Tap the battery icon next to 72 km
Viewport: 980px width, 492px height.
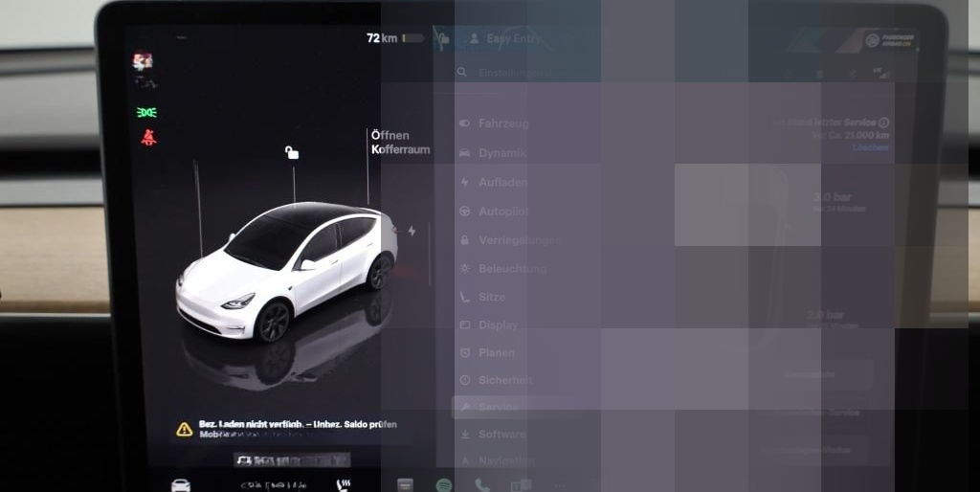[x=412, y=38]
